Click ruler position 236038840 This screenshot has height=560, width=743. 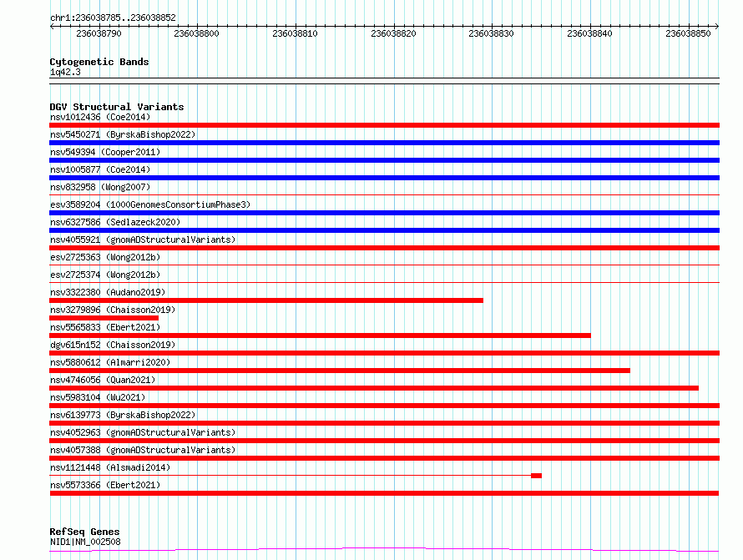tap(590, 33)
